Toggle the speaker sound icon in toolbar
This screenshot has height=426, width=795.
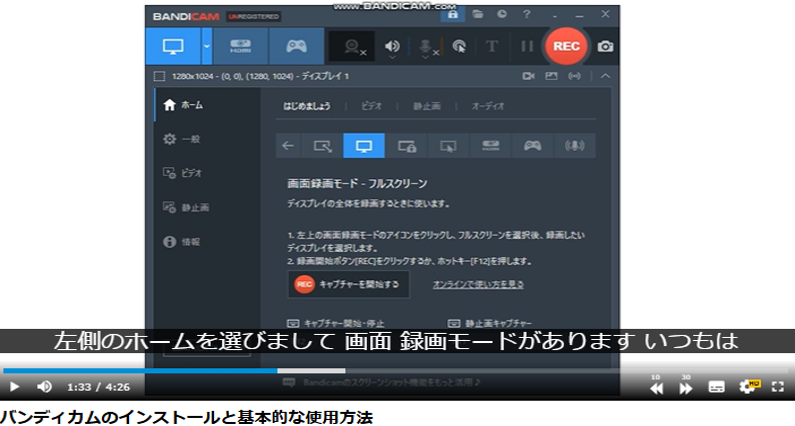click(x=392, y=47)
